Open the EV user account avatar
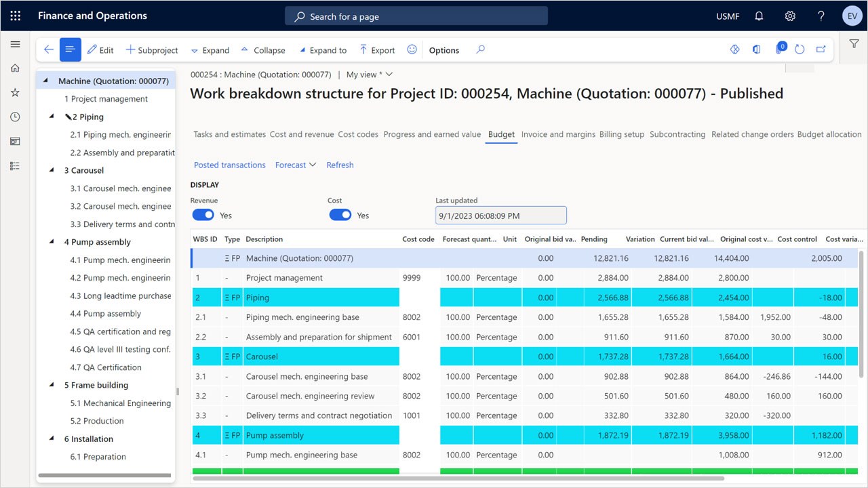Screen dimensions: 868x488 coord(852,16)
